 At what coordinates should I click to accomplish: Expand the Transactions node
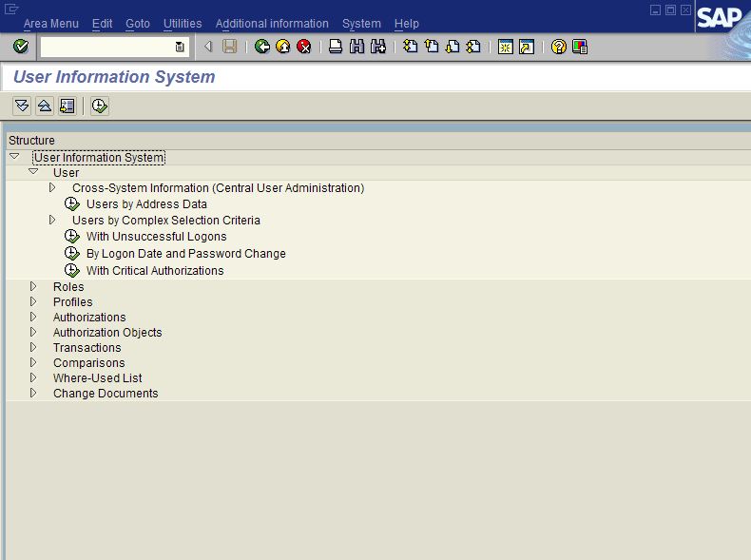[33, 347]
